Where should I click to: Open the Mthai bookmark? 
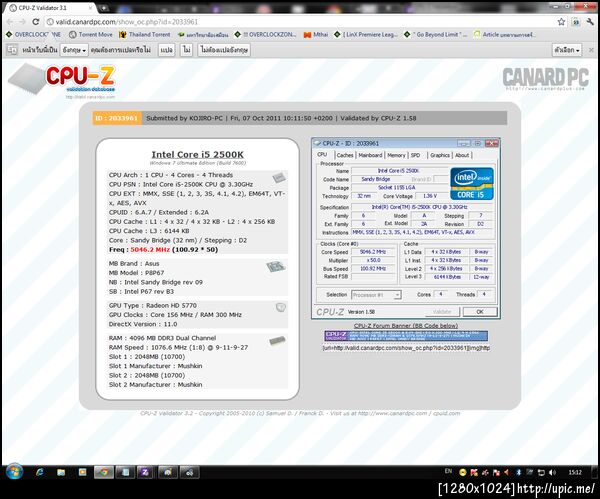click(x=316, y=34)
